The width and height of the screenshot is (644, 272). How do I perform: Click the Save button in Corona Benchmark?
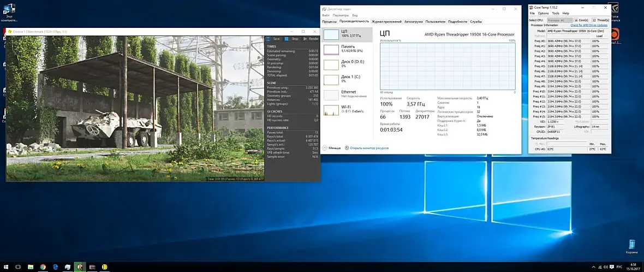(x=273, y=39)
